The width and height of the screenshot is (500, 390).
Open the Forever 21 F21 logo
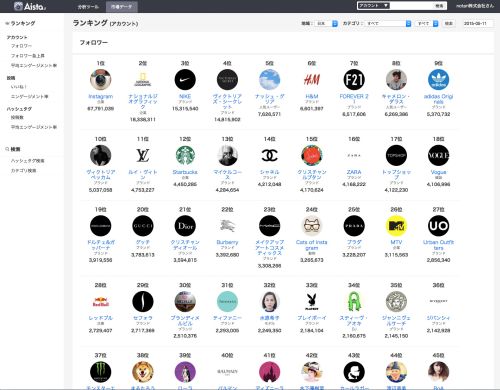click(x=354, y=80)
